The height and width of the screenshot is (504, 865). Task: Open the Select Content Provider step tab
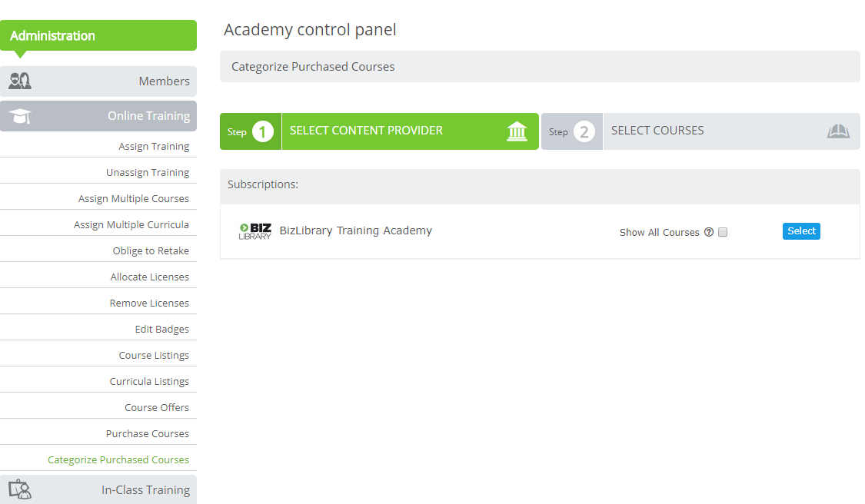tap(379, 131)
